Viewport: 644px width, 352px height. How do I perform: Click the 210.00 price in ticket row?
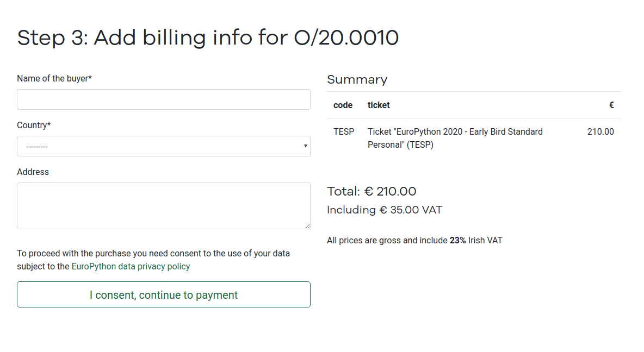tap(600, 132)
